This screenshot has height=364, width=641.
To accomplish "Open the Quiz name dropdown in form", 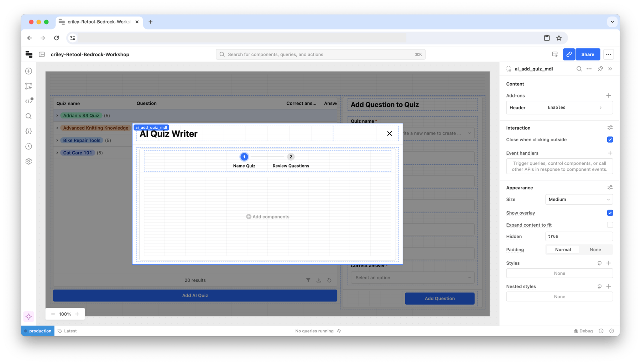I will click(x=438, y=133).
